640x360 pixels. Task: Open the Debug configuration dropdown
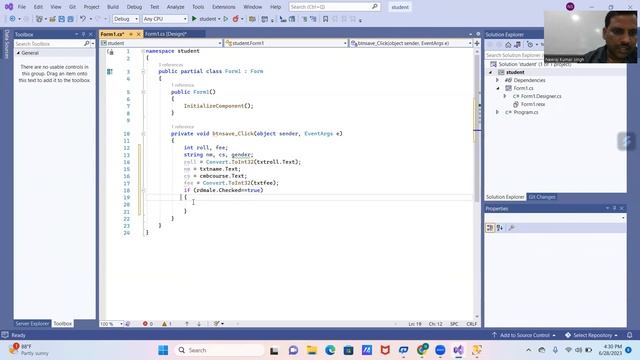[126, 19]
